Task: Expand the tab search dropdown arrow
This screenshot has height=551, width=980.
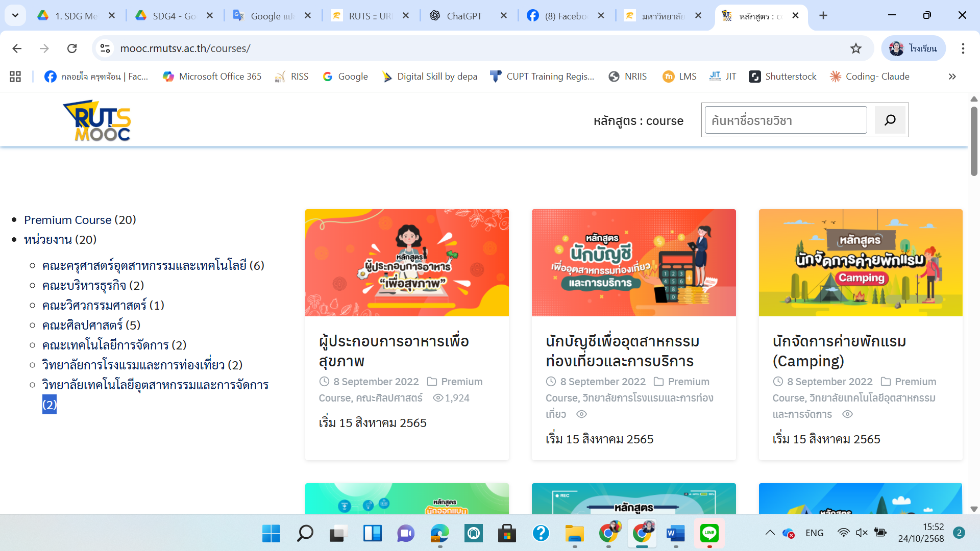Action: click(x=15, y=15)
